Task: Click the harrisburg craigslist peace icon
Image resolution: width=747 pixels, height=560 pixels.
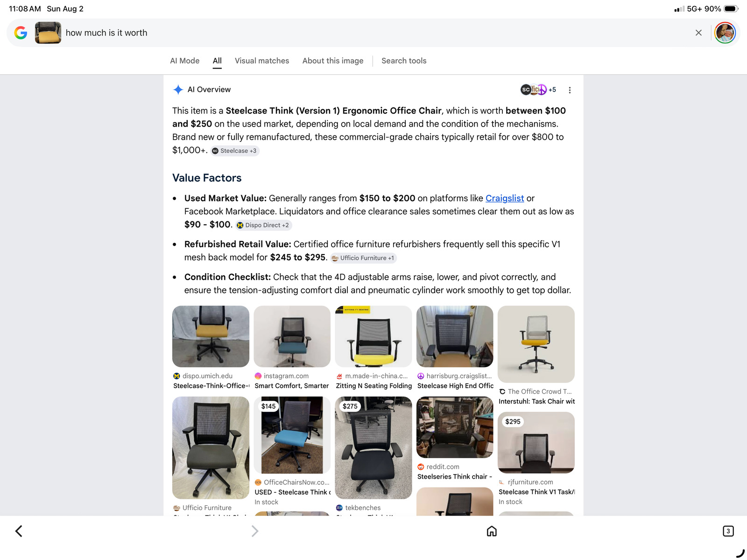Action: (x=421, y=376)
